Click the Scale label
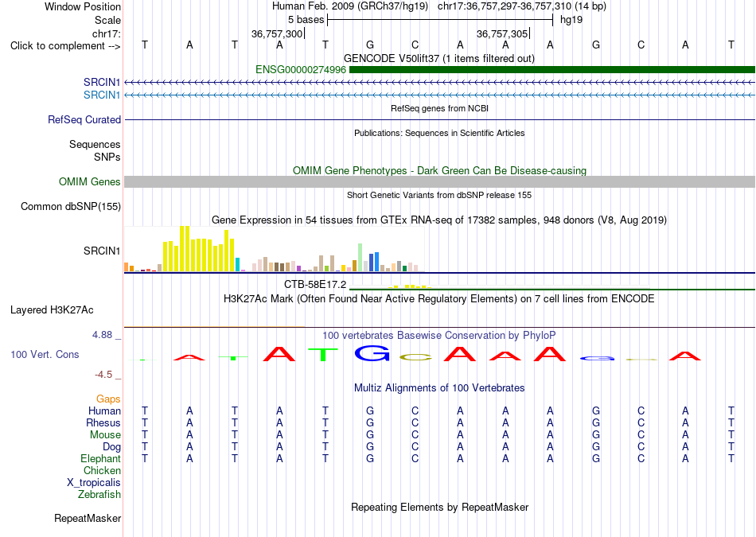 pyautogui.click(x=107, y=20)
